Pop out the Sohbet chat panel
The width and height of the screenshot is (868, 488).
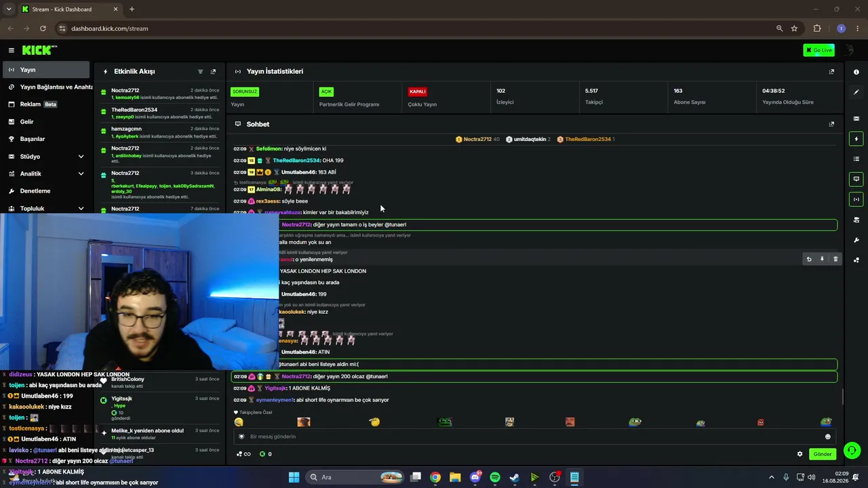831,124
